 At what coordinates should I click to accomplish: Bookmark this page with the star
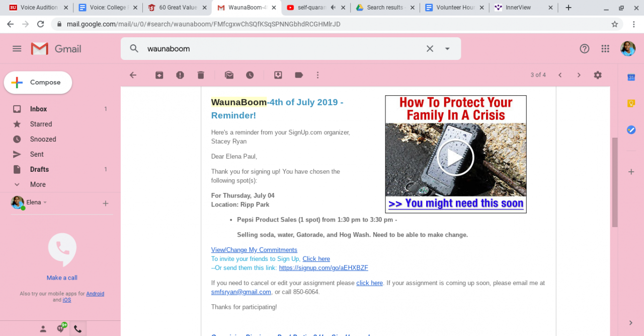pos(615,24)
